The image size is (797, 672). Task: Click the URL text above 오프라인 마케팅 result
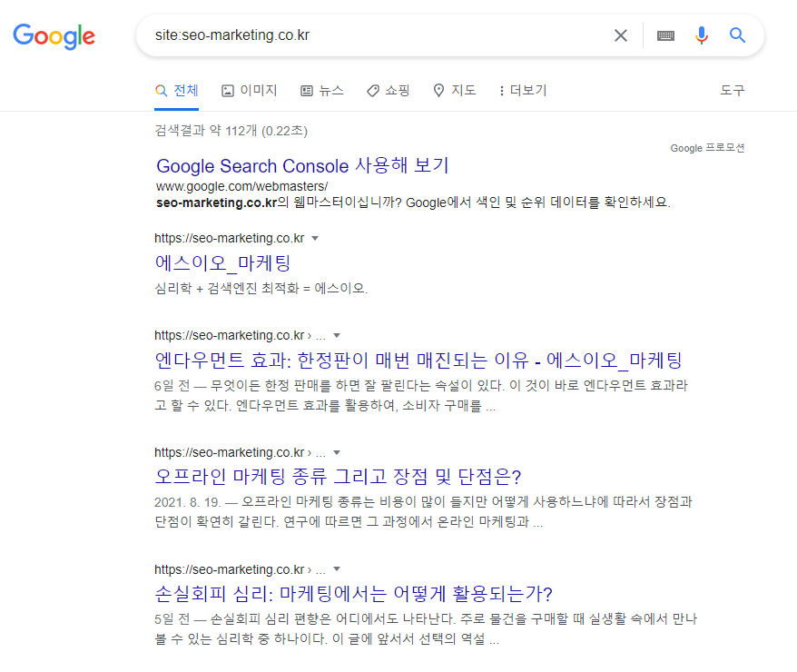240,452
